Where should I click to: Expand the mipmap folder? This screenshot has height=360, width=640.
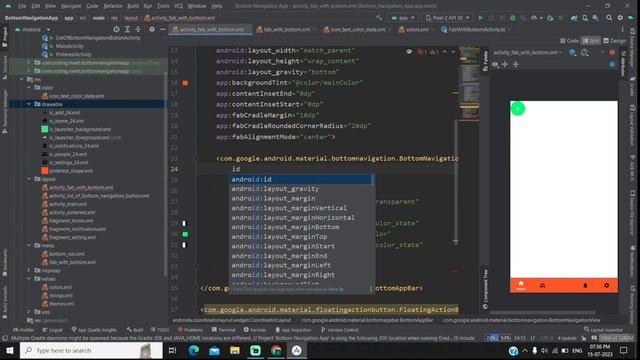click(x=29, y=271)
